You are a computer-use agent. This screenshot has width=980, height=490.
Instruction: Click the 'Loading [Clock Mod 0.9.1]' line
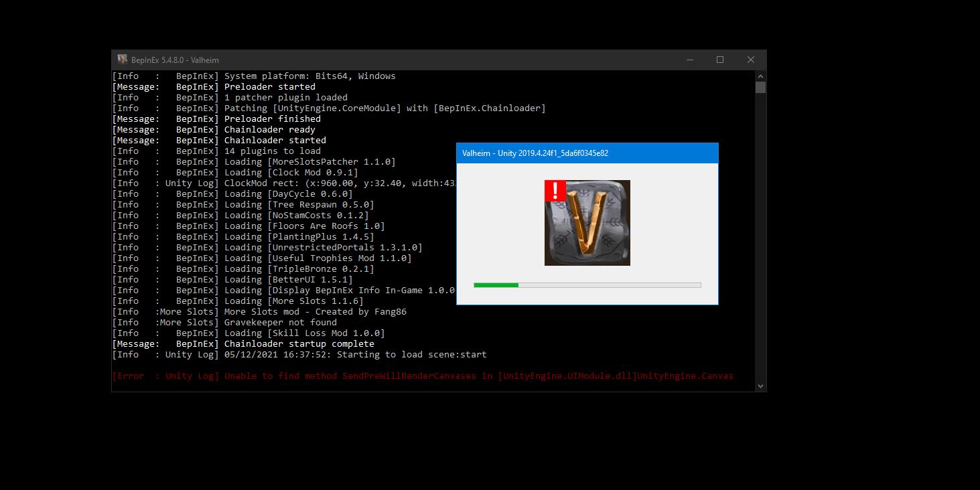pos(235,173)
